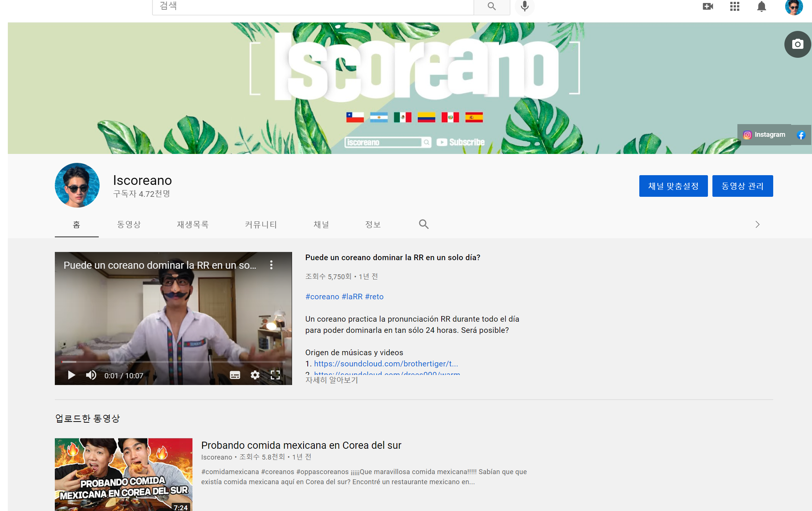Switch to the 커뮤니티 tab

click(261, 224)
